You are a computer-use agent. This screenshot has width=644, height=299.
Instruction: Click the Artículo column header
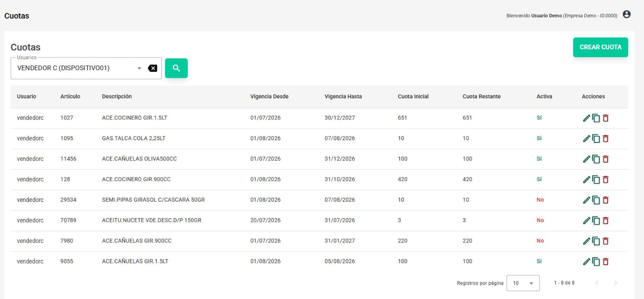coord(70,97)
